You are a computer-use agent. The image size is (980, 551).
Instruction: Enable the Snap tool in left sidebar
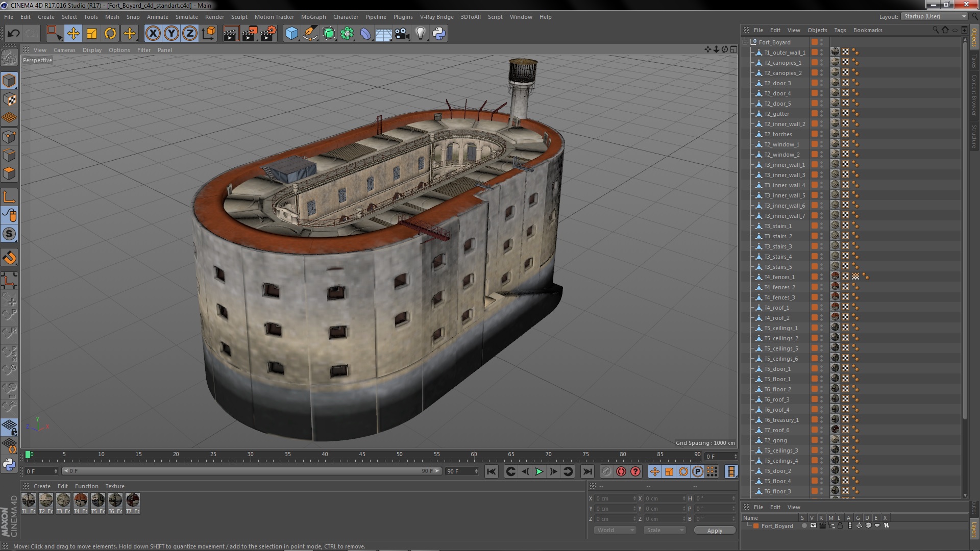coord(9,258)
